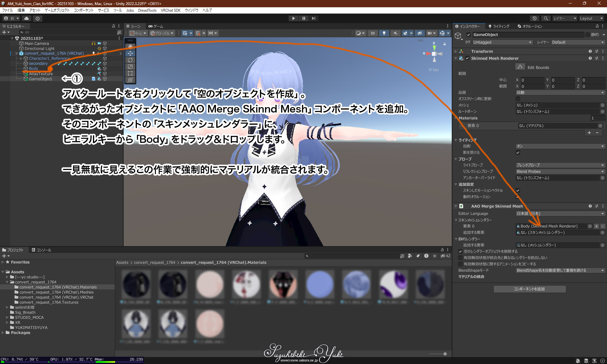Switch to the コンソール tab
Image resolution: width=607 pixels, height=364 pixels.
click(41, 250)
